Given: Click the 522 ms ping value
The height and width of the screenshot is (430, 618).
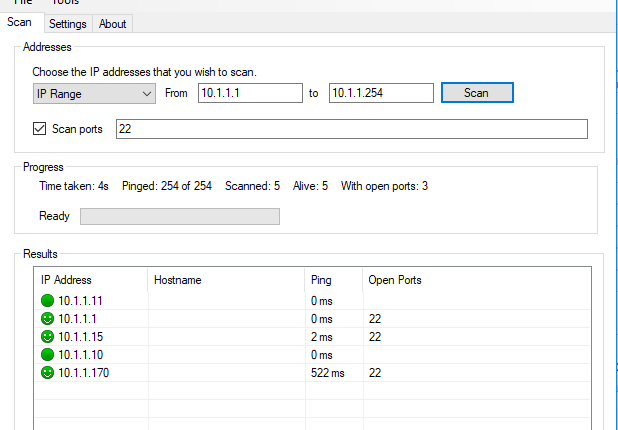Looking at the screenshot, I should (x=328, y=373).
